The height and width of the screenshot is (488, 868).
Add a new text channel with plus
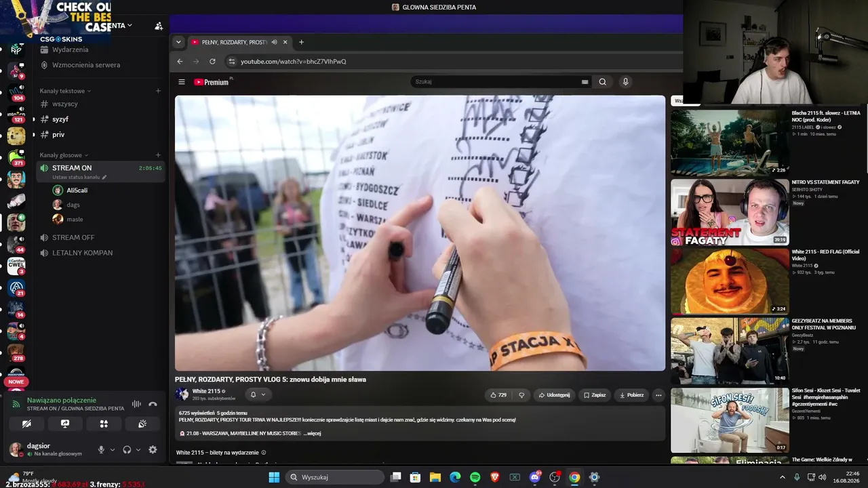coord(158,91)
